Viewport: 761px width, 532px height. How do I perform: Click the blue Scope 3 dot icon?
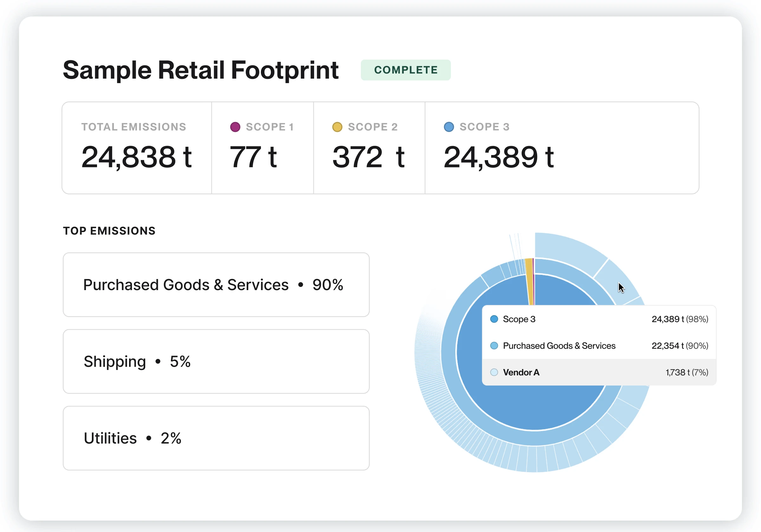pos(449,127)
